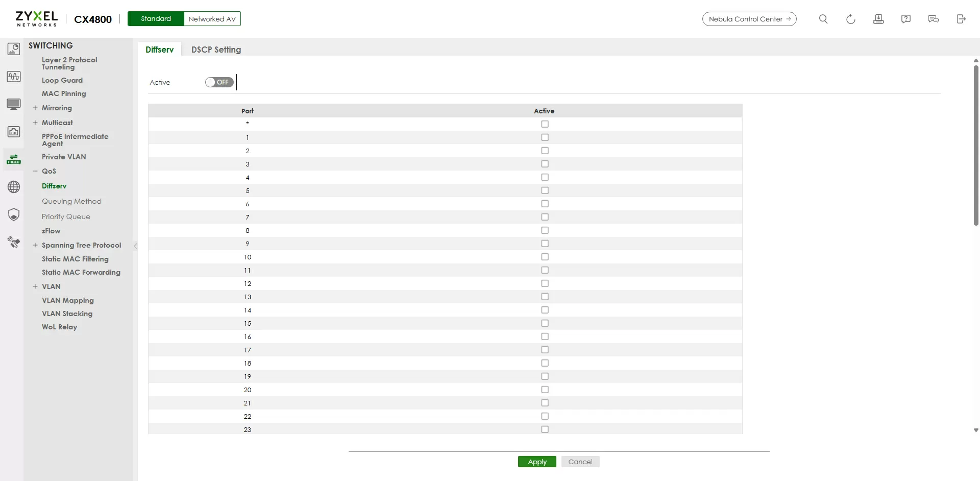Viewport: 980px width, 481px height.
Task: Switch to the DSCP Setting tab
Action: pos(216,50)
